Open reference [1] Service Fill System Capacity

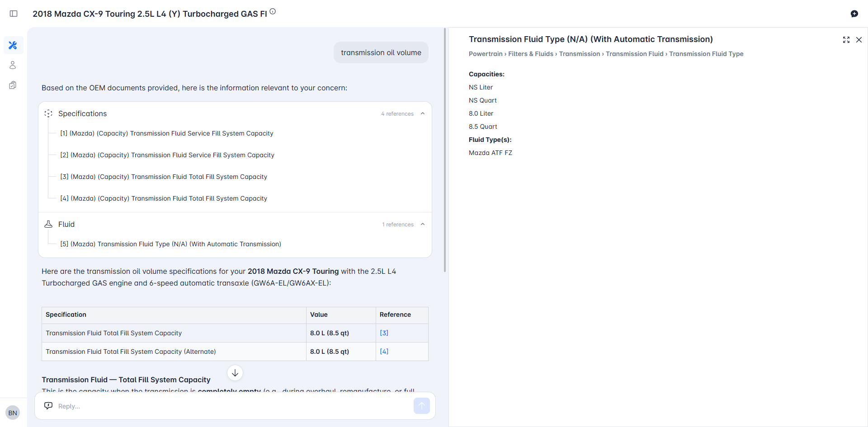tap(167, 133)
